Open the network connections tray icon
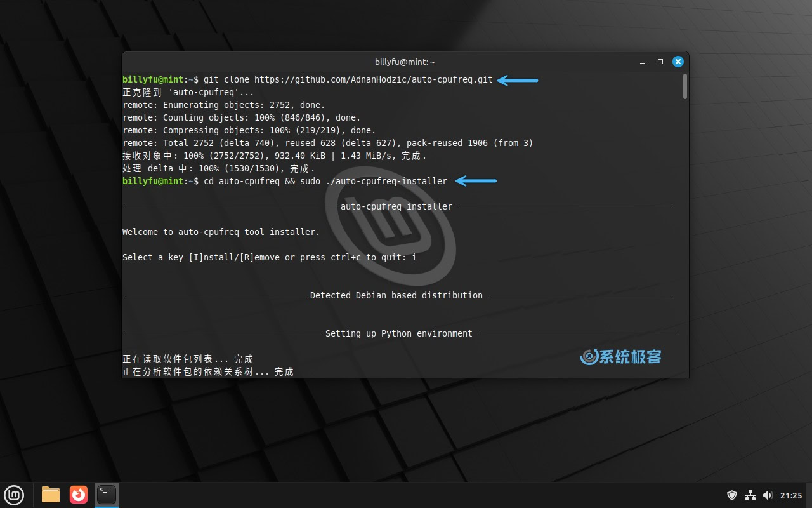 750,495
